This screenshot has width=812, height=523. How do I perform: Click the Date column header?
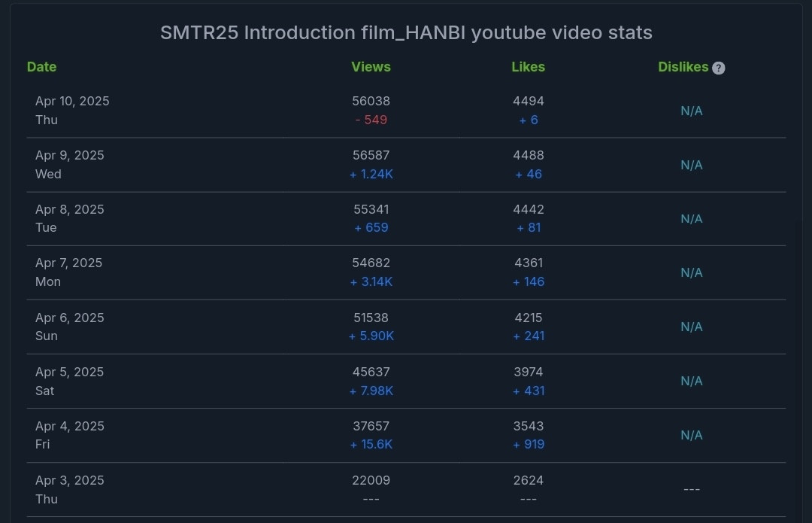pyautogui.click(x=41, y=67)
